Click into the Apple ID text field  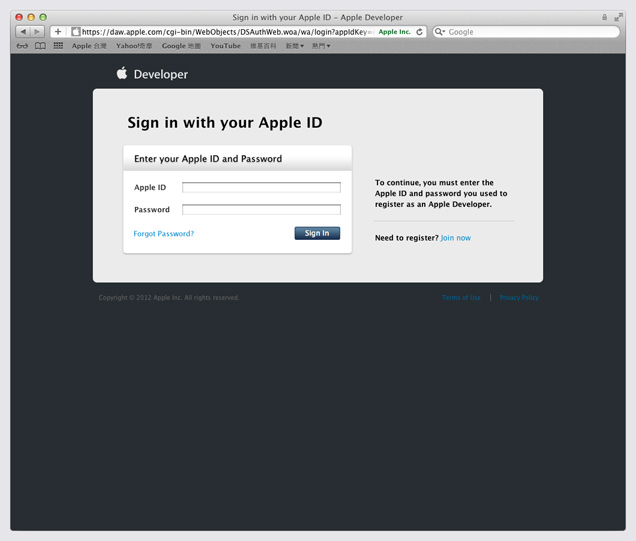[x=261, y=187]
